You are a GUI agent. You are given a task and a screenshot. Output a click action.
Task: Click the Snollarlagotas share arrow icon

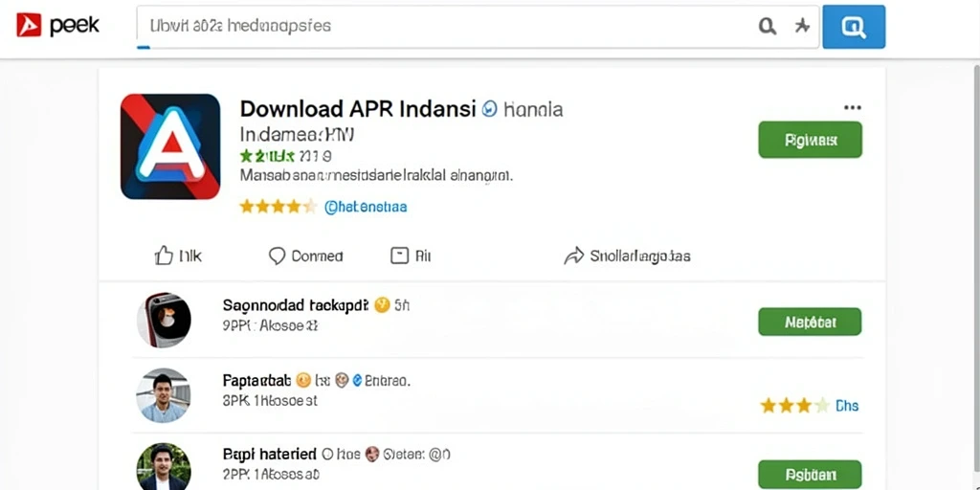[573, 256]
